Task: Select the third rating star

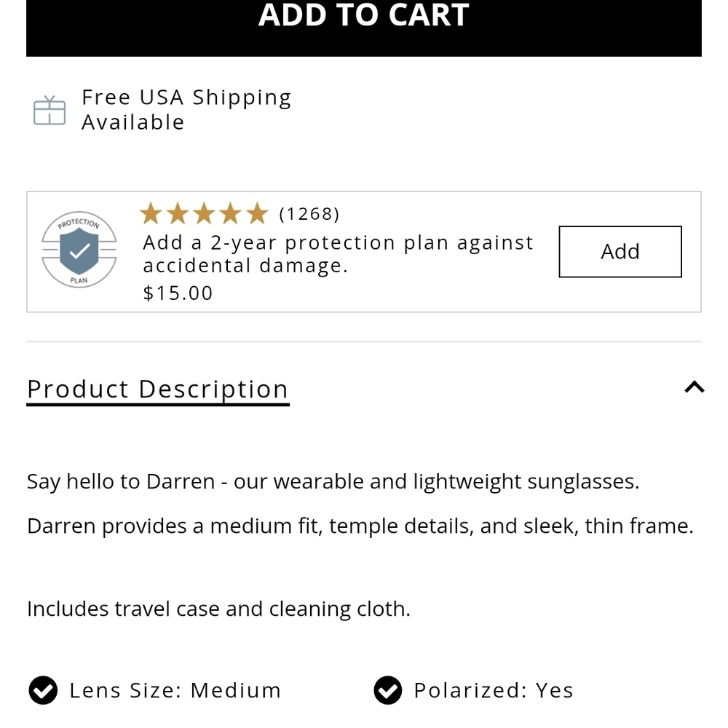Action: tap(204, 213)
